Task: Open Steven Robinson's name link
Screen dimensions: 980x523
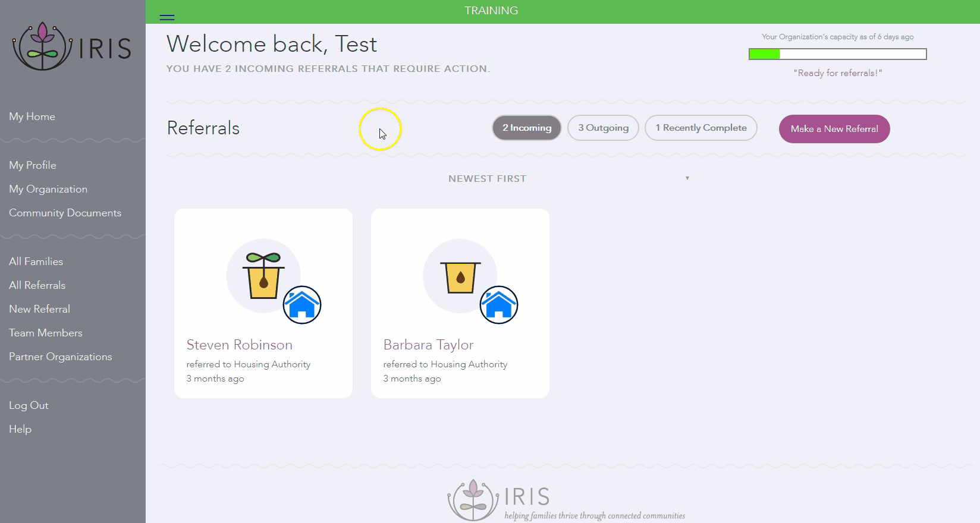Action: pos(239,345)
